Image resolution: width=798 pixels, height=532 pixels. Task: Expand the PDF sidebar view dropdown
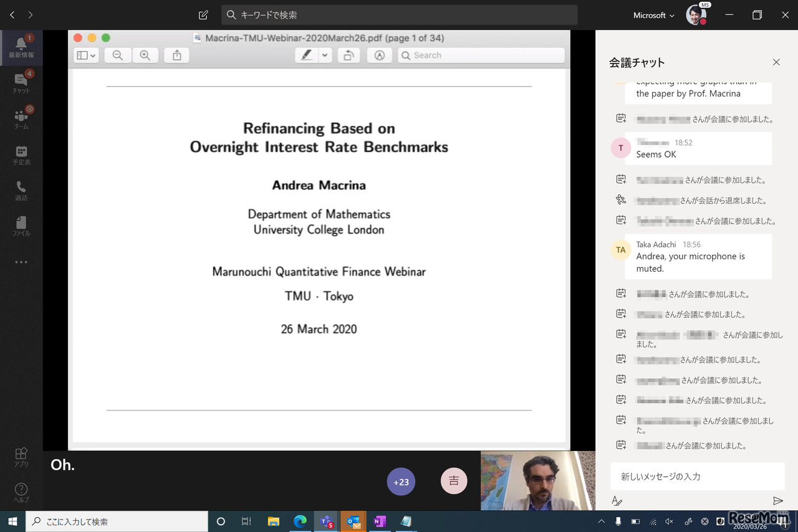[86, 55]
